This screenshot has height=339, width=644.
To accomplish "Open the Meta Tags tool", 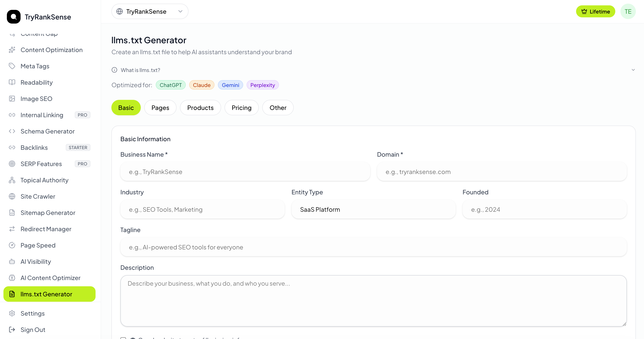I will pyautogui.click(x=35, y=66).
